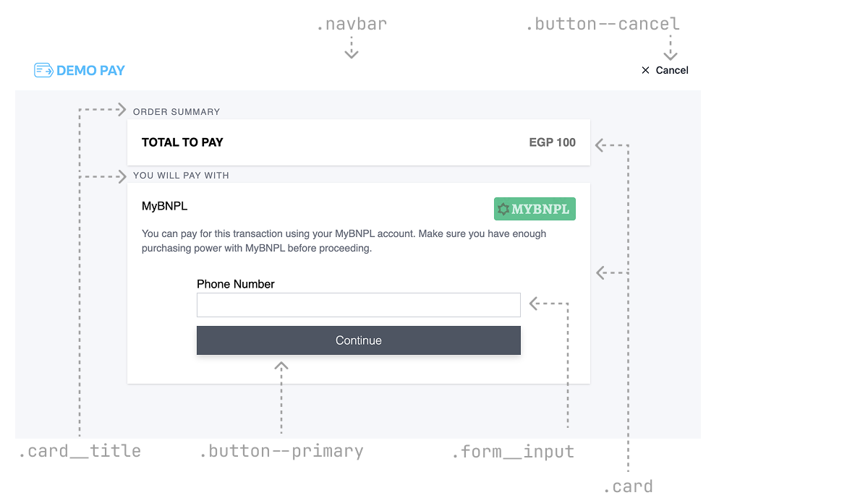The height and width of the screenshot is (503, 868).
Task: Select the green MYBNPL provider badge
Action: coord(535,209)
